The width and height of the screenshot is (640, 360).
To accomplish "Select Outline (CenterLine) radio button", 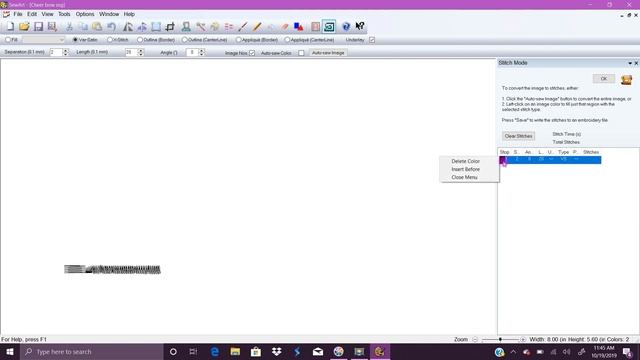I will (184, 40).
